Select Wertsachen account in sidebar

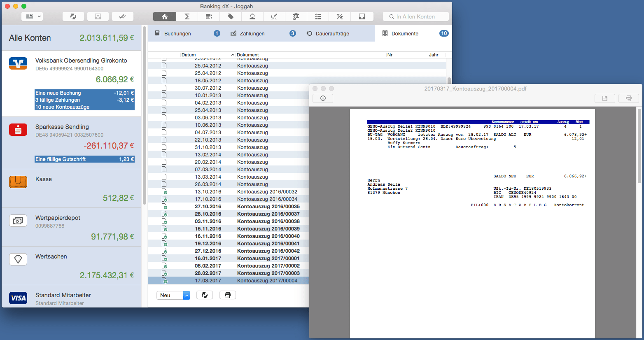(72, 266)
